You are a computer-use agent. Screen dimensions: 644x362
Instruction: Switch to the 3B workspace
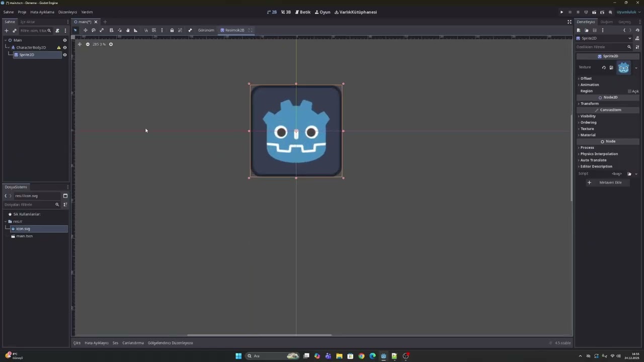[x=286, y=12]
